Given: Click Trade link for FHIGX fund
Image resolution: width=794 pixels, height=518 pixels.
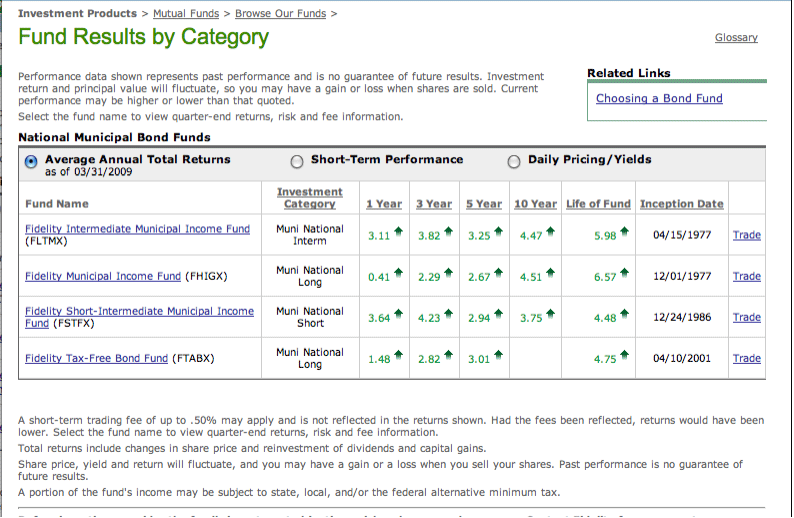Looking at the screenshot, I should pyautogui.click(x=747, y=276).
